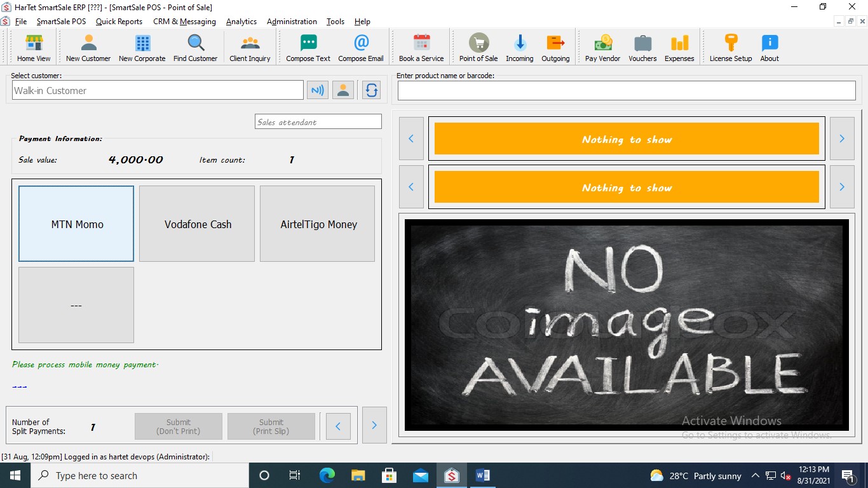The height and width of the screenshot is (488, 868).
Task: Click left arrow of second product row
Action: (411, 187)
